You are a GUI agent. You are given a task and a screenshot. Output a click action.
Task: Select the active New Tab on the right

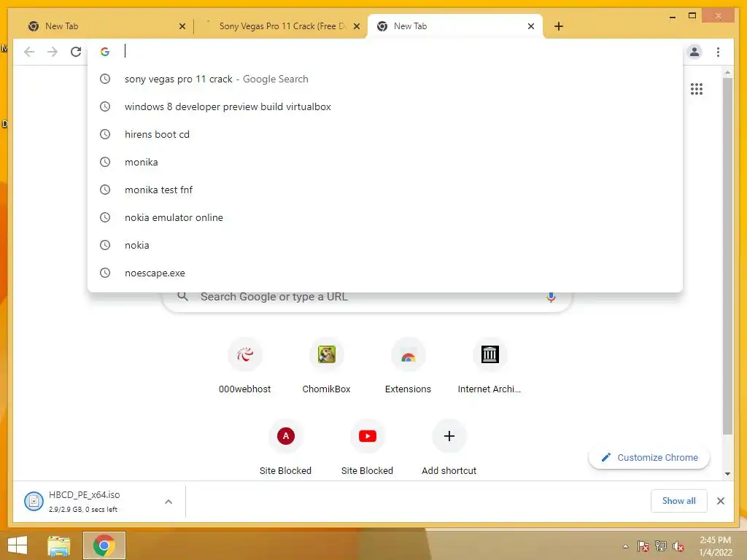click(x=455, y=26)
